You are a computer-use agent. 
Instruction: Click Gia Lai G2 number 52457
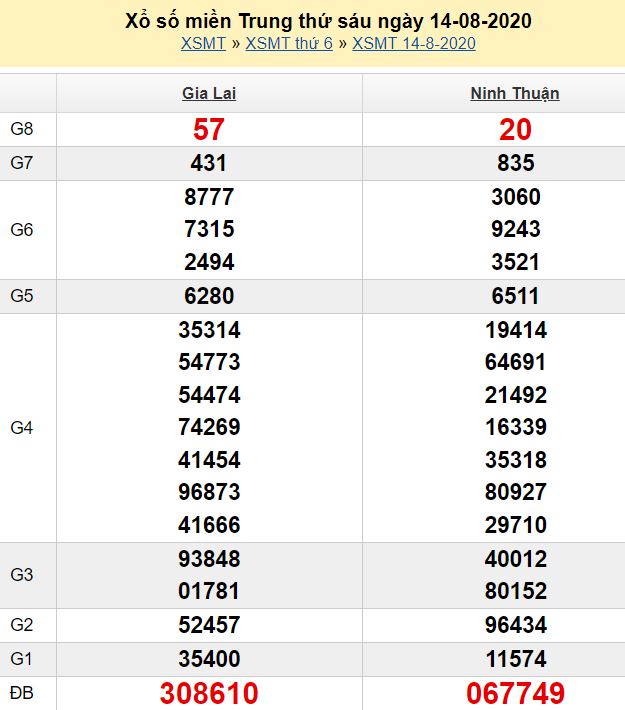(x=209, y=625)
